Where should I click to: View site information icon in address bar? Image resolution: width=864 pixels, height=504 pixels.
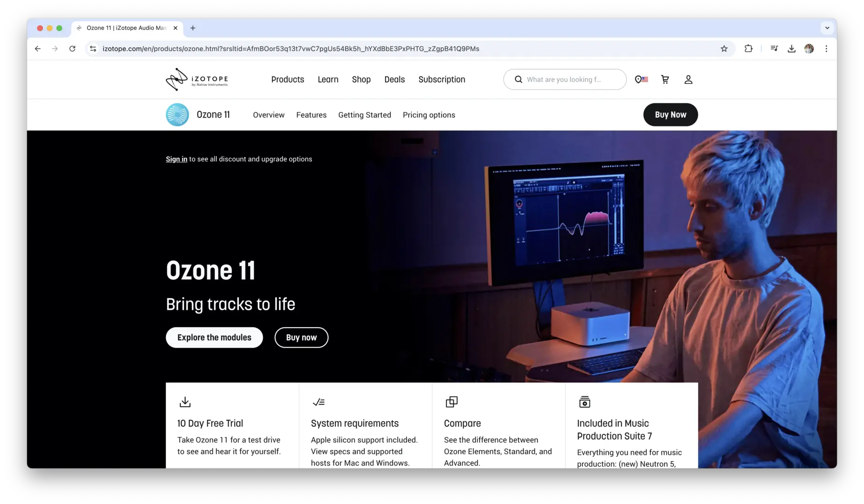[x=93, y=49]
